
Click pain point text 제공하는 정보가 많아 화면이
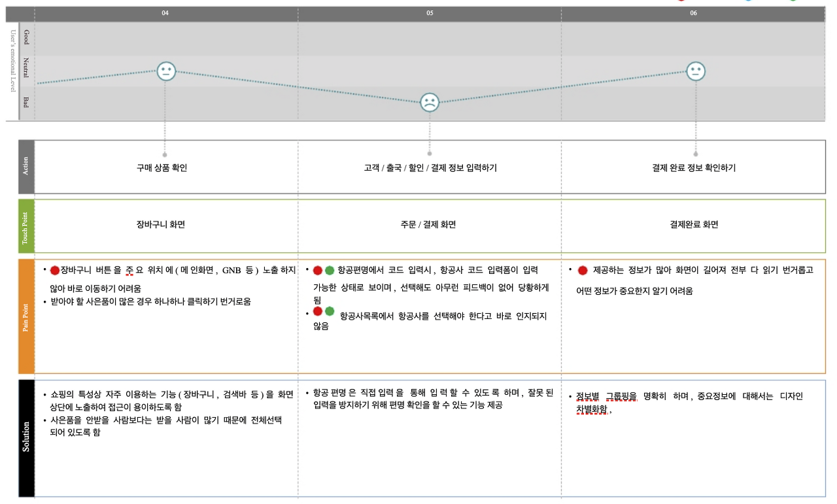pyautogui.click(x=695, y=280)
